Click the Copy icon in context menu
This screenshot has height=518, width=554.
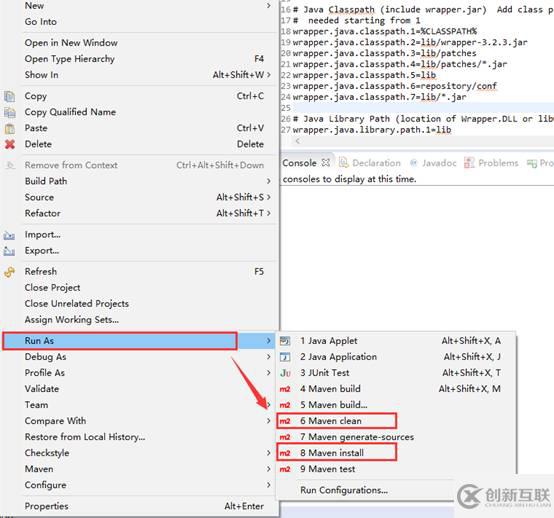click(10, 96)
